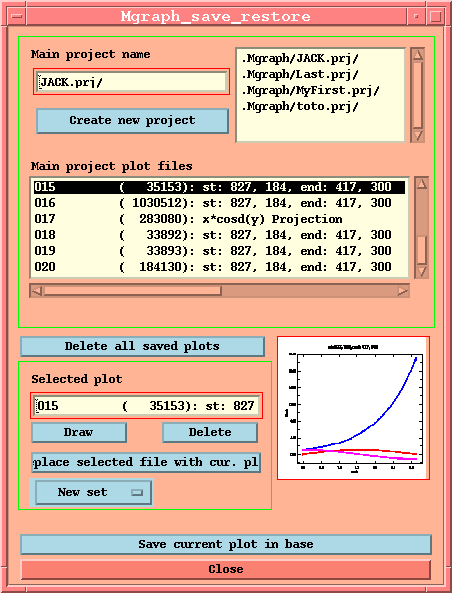452x593 pixels.
Task: Draw the selected plot
Action: point(79,432)
